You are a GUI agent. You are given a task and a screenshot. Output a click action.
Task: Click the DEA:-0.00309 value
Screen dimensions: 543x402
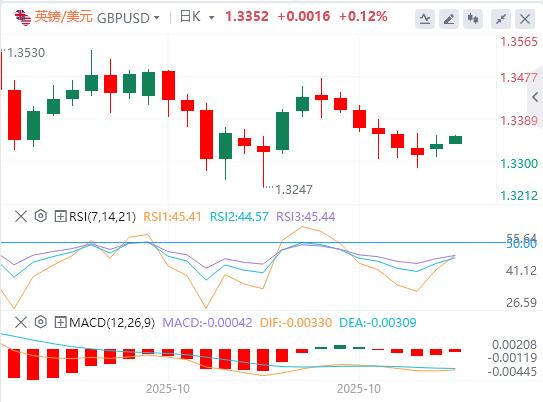click(x=377, y=323)
